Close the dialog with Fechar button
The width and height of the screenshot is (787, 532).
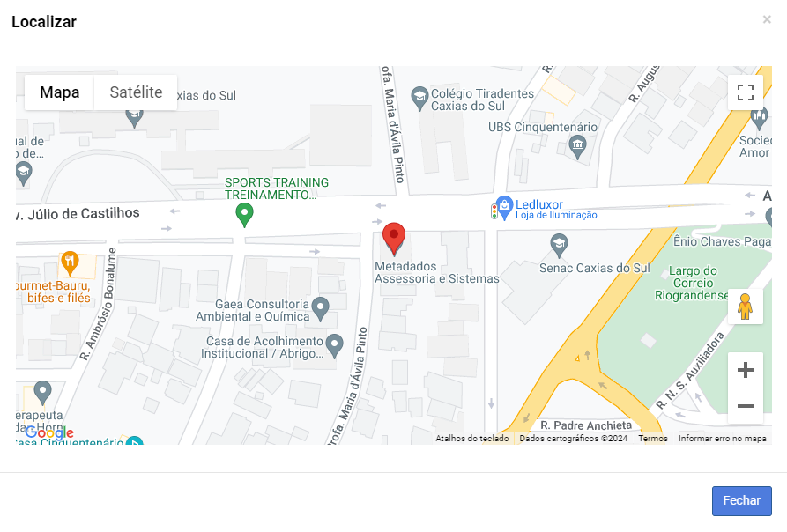(741, 500)
